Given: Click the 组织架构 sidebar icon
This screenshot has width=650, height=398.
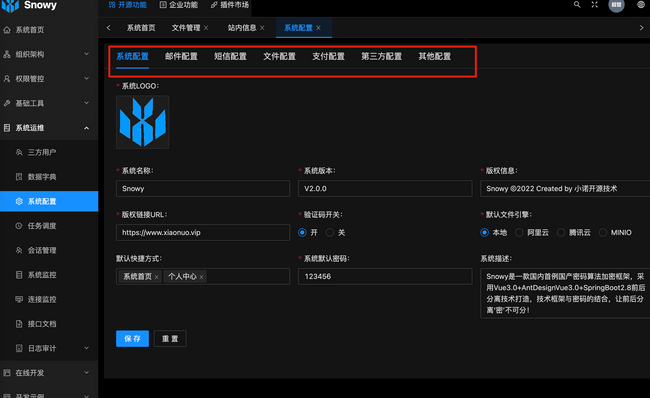Looking at the screenshot, I should 7,54.
